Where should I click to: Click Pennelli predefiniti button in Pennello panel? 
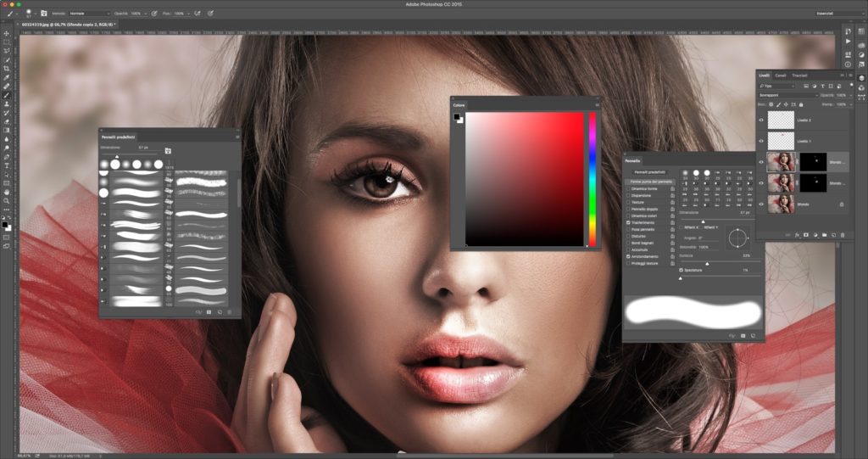(x=650, y=172)
